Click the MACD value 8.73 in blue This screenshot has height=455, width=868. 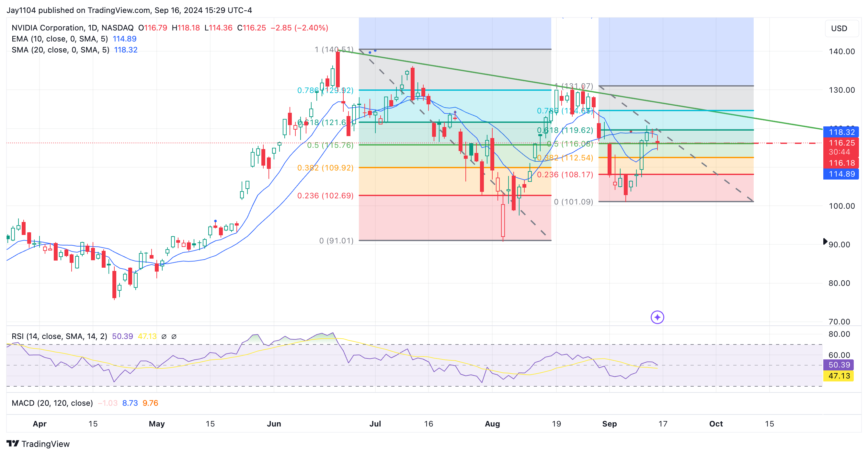pos(130,403)
